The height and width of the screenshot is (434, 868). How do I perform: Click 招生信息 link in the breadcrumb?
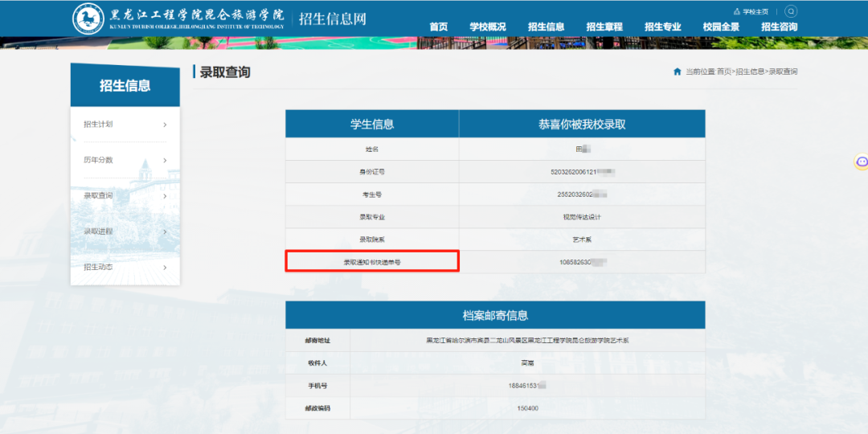tap(750, 72)
